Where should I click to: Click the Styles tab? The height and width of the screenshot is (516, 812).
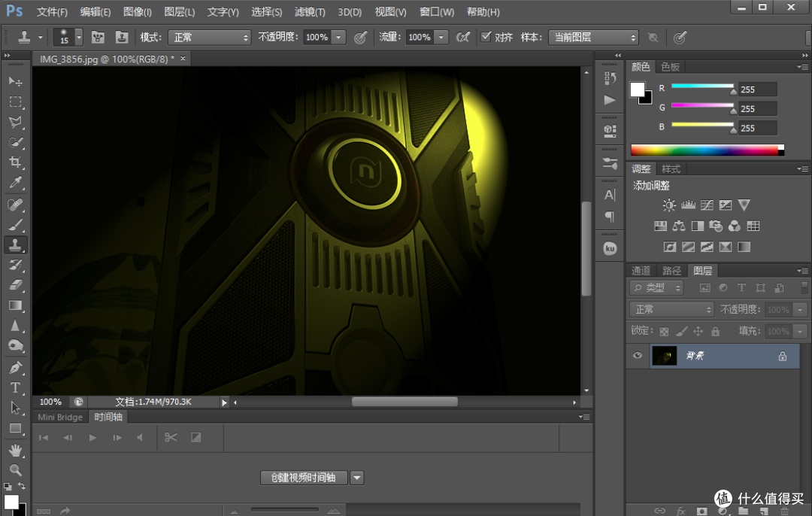click(671, 169)
